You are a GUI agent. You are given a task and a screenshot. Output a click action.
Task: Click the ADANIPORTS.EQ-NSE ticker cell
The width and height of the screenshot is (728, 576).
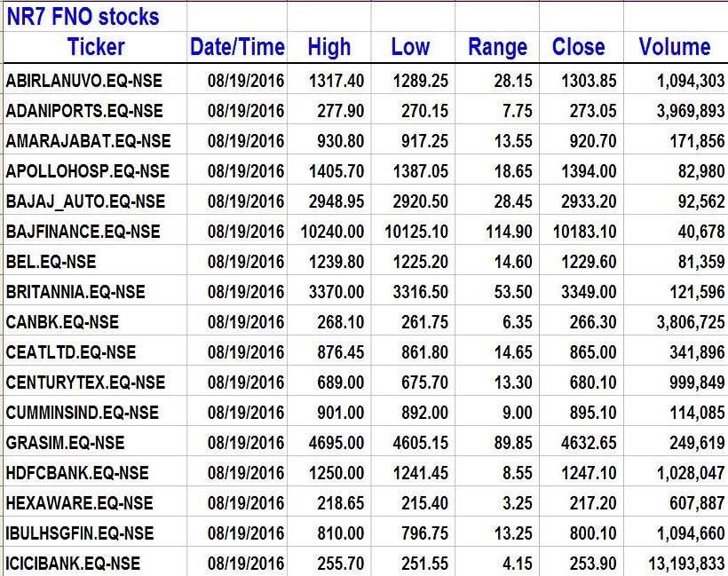(84, 111)
